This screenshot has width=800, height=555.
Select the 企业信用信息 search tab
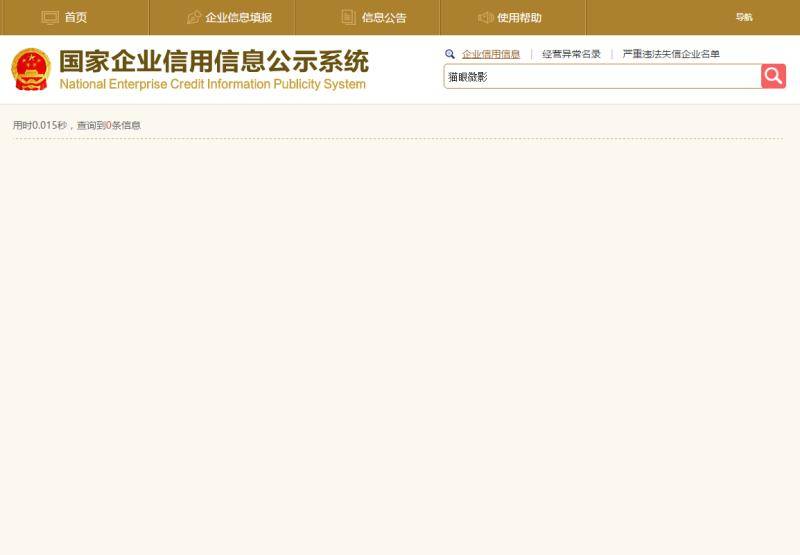click(x=491, y=54)
